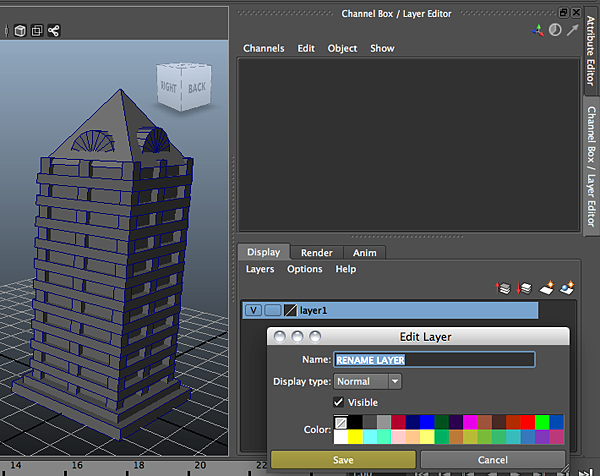Click frame 16 on the timeline
Viewport: 600px width, 476px height.
[77, 466]
